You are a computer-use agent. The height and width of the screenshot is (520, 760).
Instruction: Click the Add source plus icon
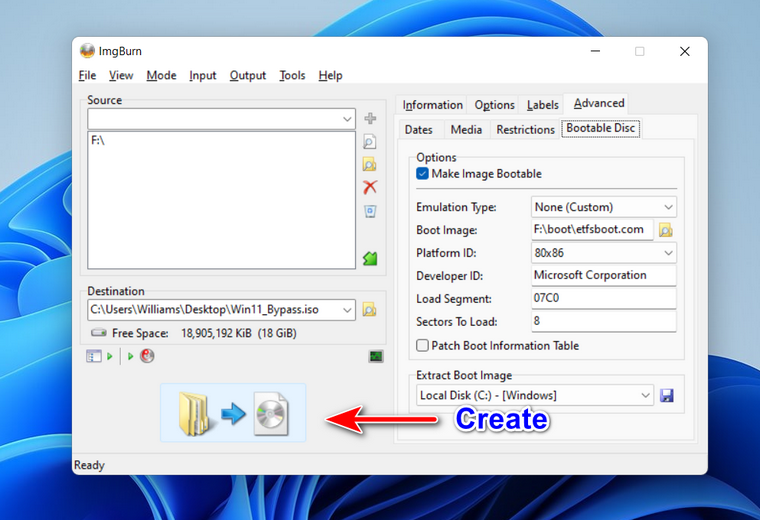pyautogui.click(x=370, y=118)
